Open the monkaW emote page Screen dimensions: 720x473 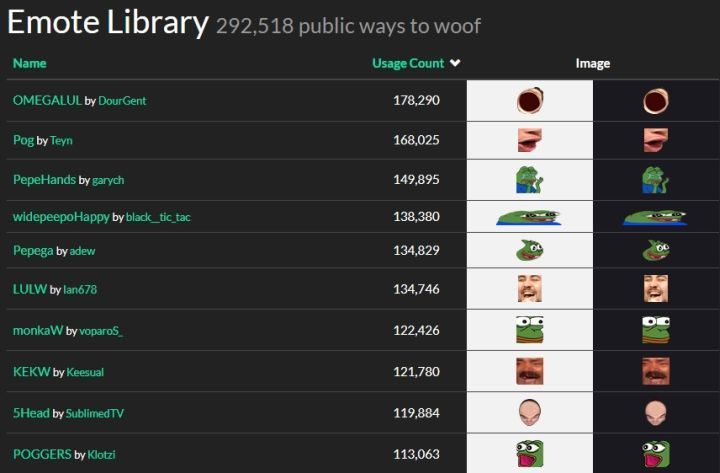point(37,330)
